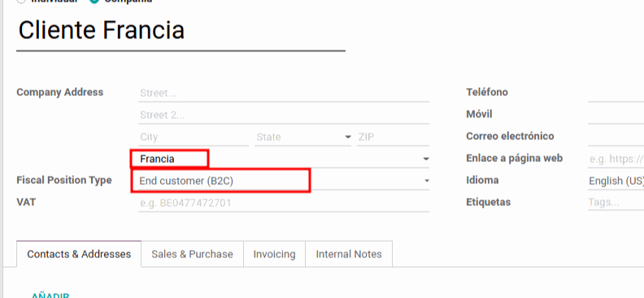
Task: Click the Etiquetas tags field
Action: click(616, 203)
